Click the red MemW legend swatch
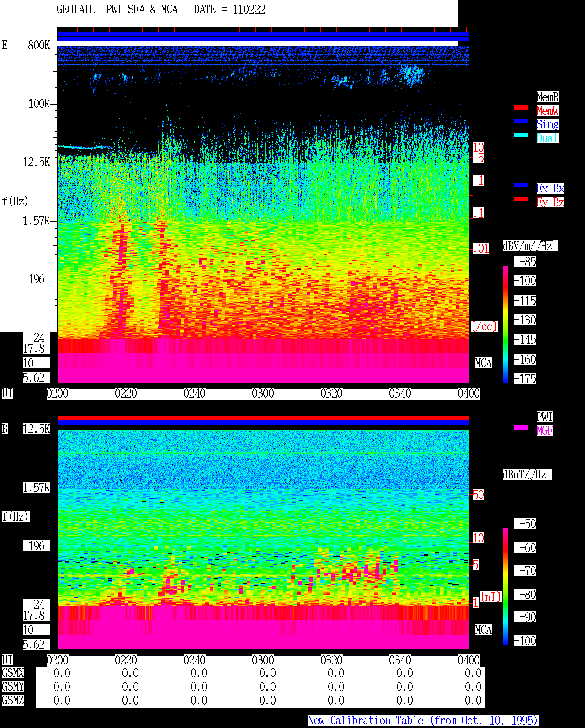Image resolution: width=585 pixels, height=728 pixels. point(521,107)
